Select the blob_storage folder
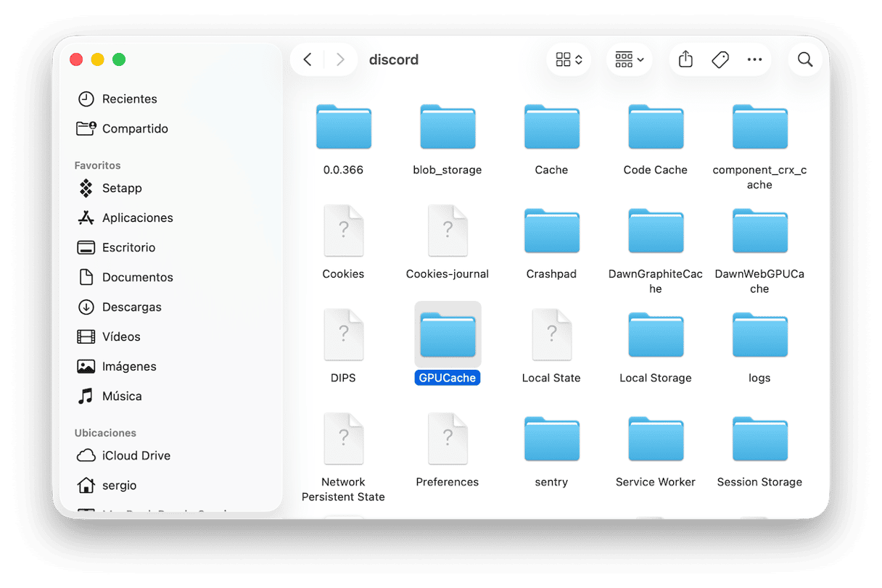The height and width of the screenshot is (588, 882). (x=448, y=128)
